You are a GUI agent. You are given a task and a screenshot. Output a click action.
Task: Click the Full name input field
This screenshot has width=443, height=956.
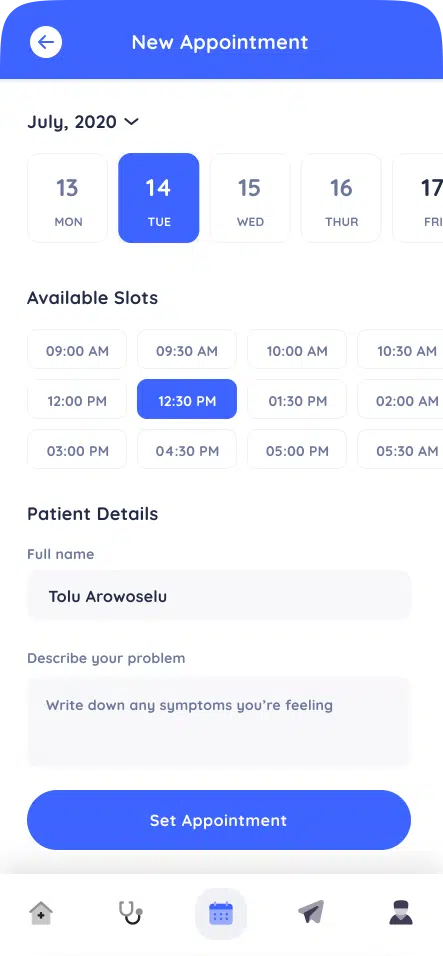tap(219, 596)
